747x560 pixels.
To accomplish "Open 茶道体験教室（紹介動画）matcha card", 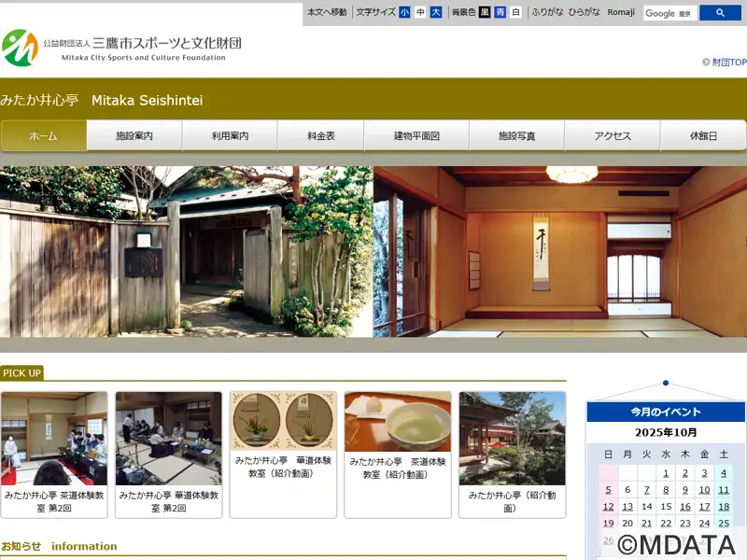I will click(x=398, y=455).
